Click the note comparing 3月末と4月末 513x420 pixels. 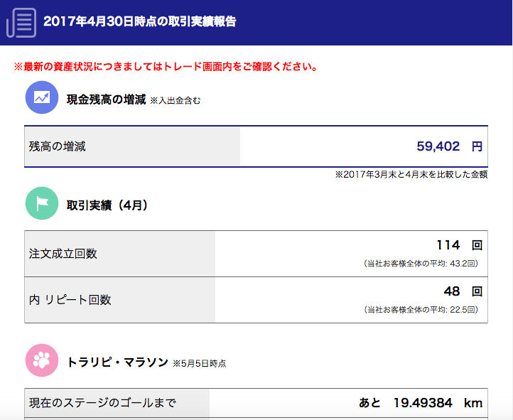[x=411, y=174]
